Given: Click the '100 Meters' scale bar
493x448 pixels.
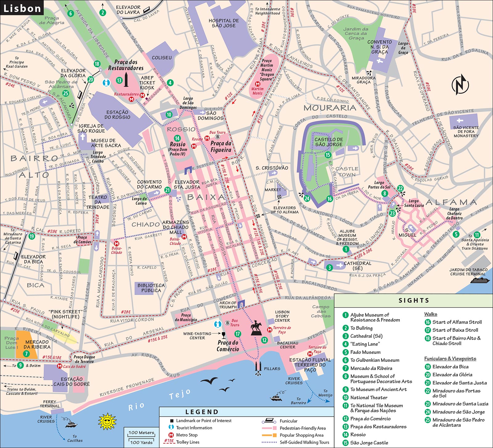Looking at the screenshot, I should click(141, 433).
